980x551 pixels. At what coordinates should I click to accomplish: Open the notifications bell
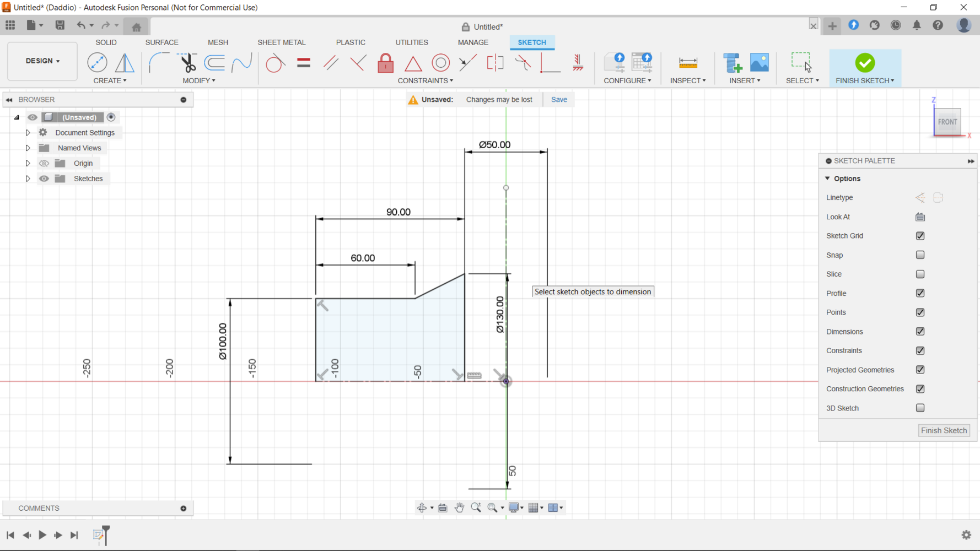coord(917,25)
